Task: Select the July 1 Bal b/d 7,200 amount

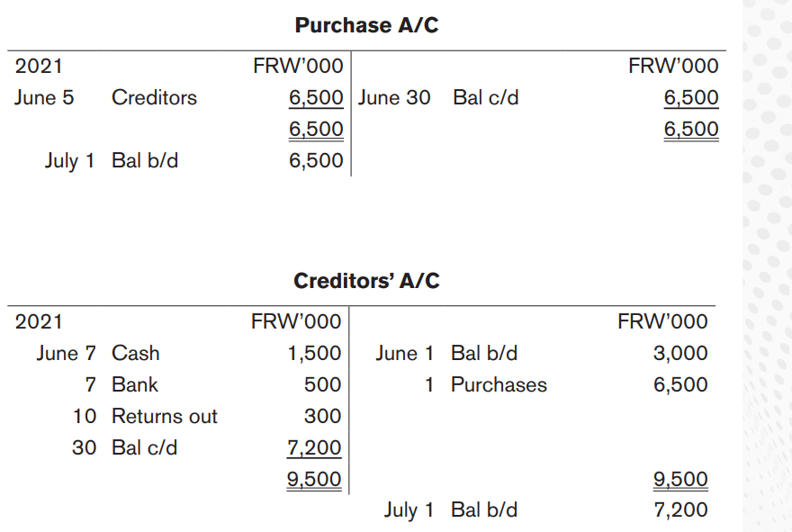Action: 680,509
